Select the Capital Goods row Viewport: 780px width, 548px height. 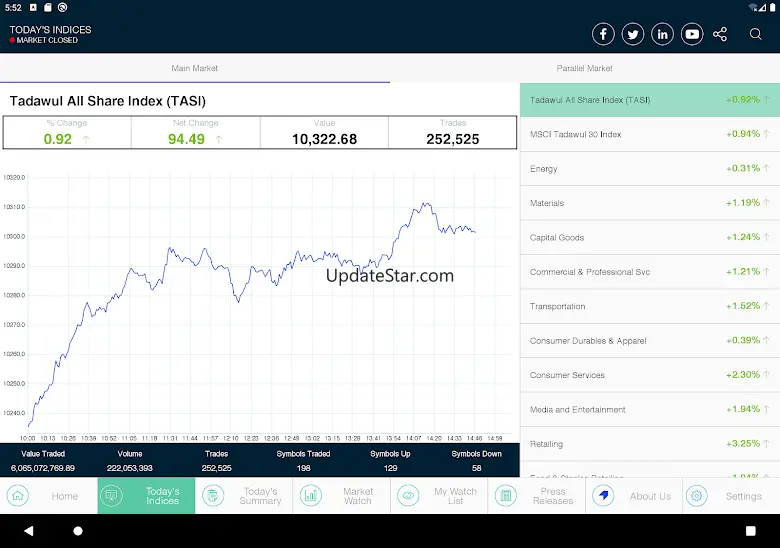[650, 237]
